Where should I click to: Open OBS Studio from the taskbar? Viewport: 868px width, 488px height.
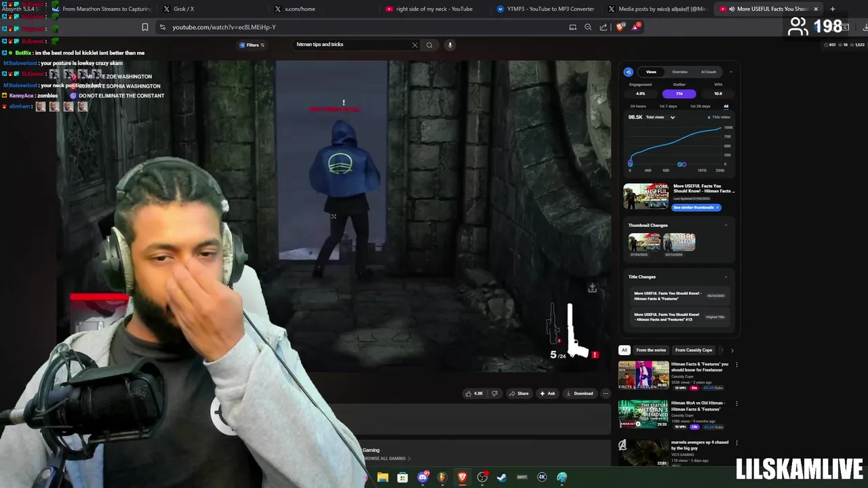(482, 477)
